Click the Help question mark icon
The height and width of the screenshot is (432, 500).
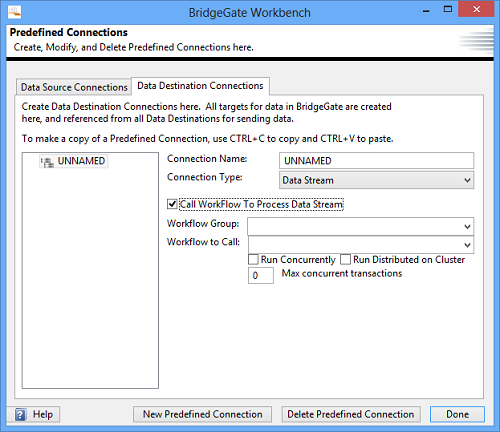[x=20, y=415]
